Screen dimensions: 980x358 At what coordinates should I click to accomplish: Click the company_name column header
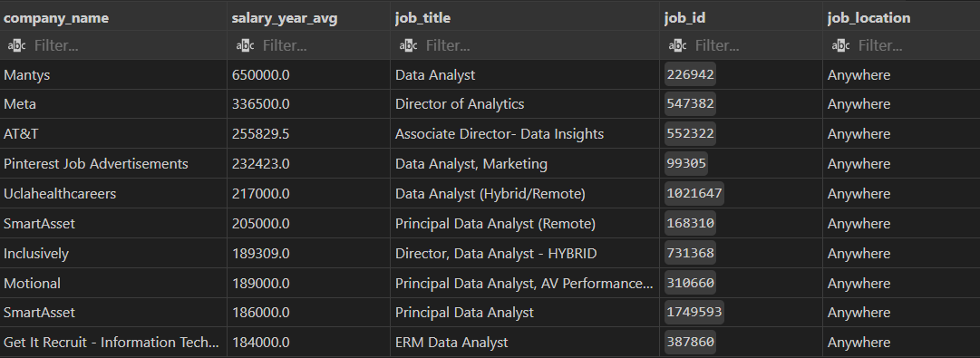[x=56, y=18]
